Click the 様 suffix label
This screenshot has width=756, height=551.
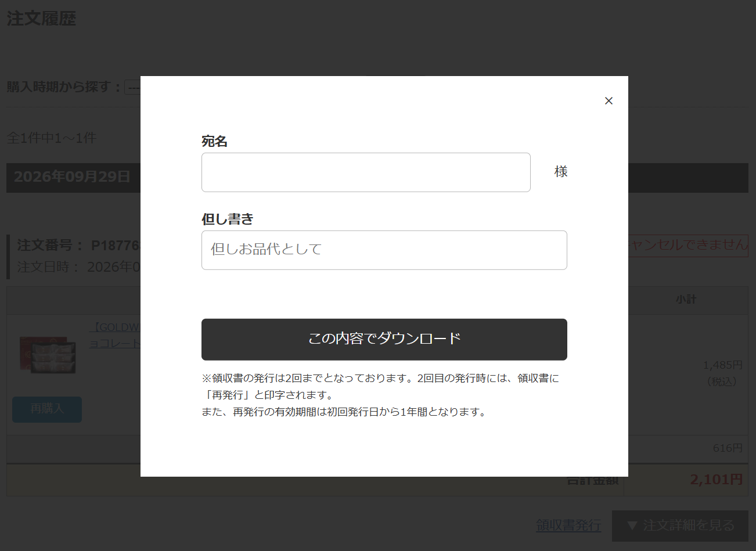click(x=561, y=172)
